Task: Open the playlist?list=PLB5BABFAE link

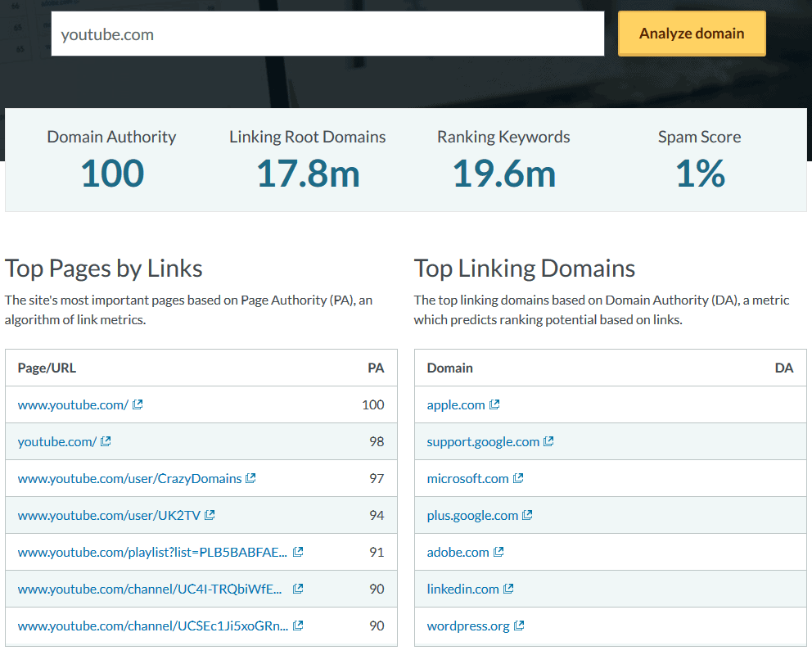Action: [x=152, y=553]
